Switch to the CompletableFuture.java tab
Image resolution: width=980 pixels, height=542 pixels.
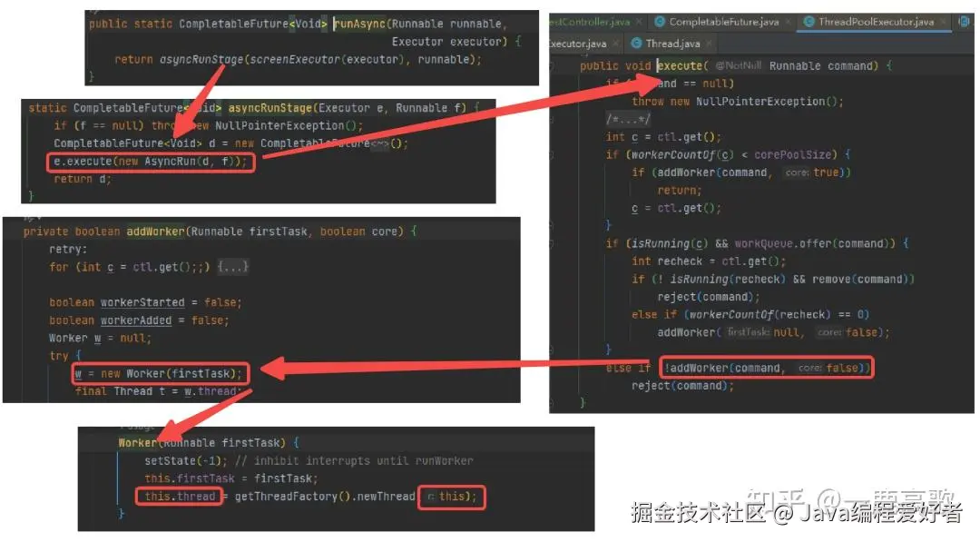(x=723, y=22)
